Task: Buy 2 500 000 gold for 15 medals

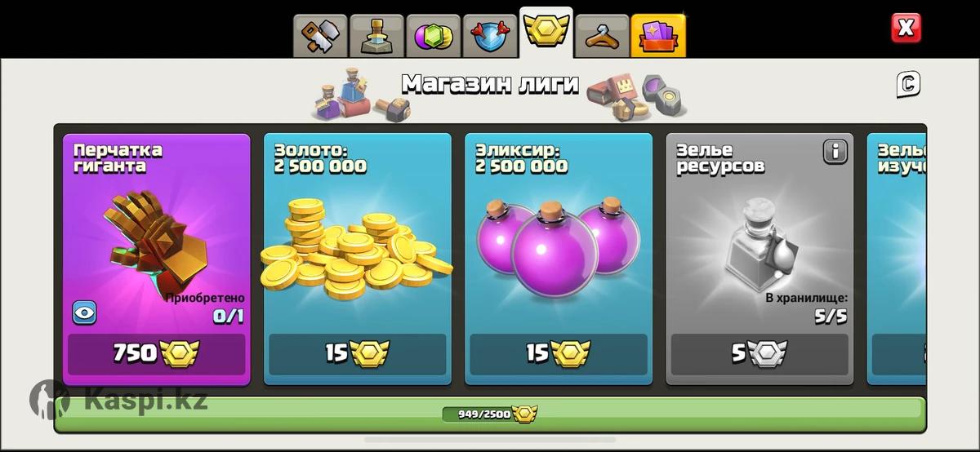Action: tap(357, 354)
